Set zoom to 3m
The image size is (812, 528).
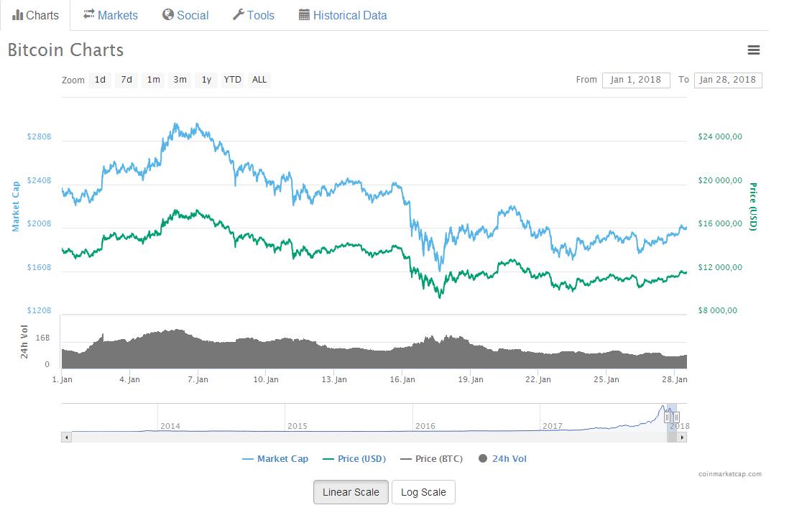pos(180,80)
